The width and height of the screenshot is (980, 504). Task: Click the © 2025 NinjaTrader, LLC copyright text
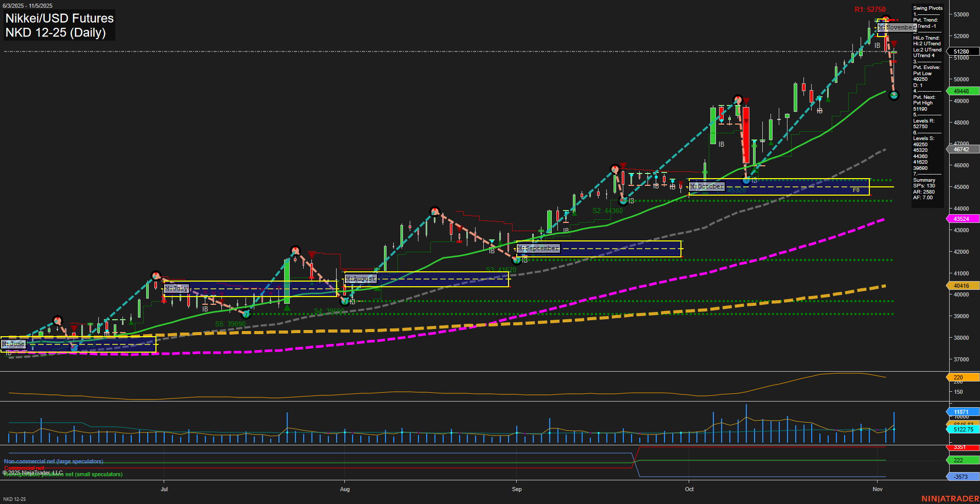33,472
